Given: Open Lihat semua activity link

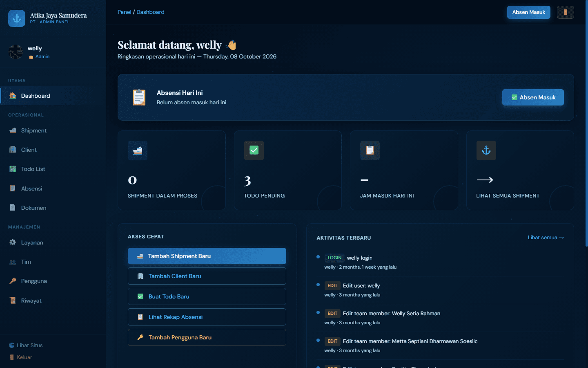Looking at the screenshot, I should [x=546, y=238].
